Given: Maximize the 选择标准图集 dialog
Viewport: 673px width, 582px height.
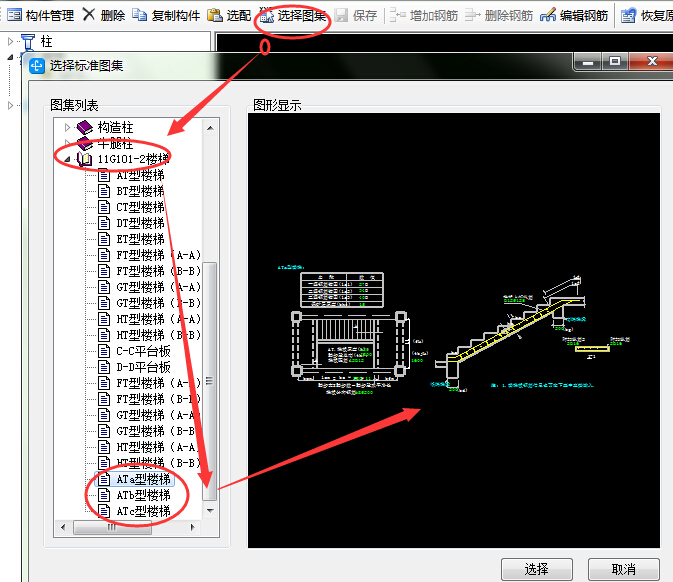Looking at the screenshot, I should tap(615, 62).
